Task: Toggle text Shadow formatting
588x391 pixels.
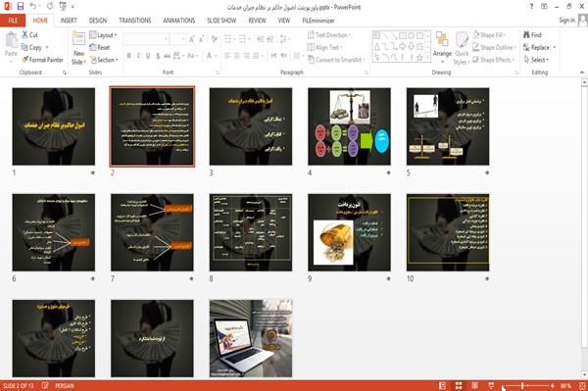Action: point(158,56)
